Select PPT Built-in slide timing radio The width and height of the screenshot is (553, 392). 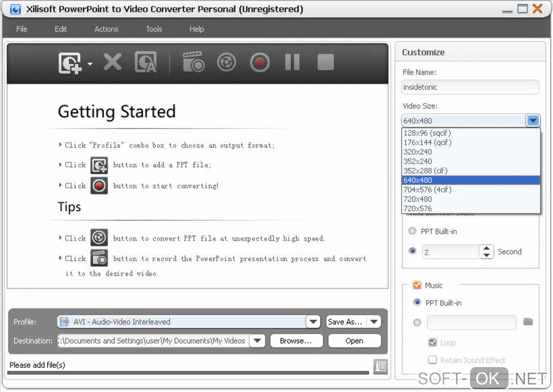412,231
